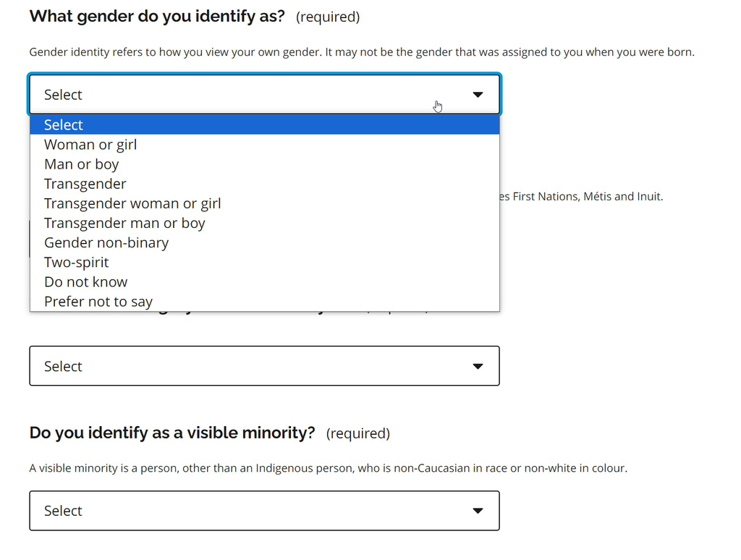Click the gender identity dropdown arrow
741x560 pixels.
pos(478,95)
